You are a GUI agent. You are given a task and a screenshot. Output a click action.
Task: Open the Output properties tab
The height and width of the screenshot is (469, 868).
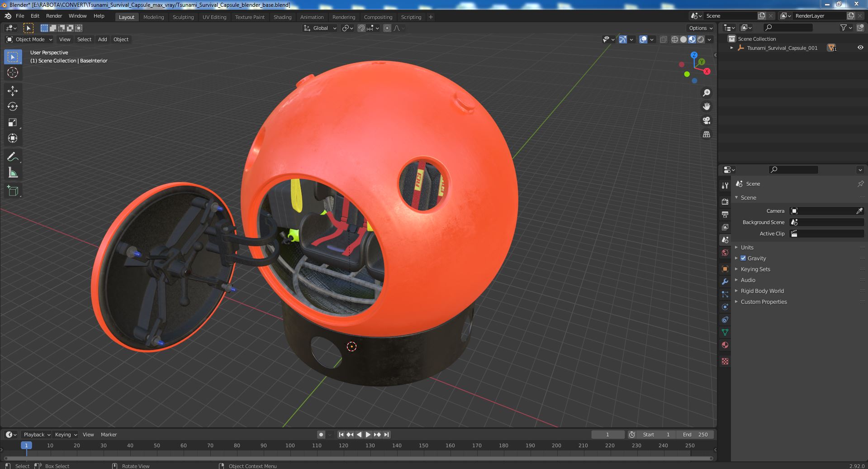725,214
